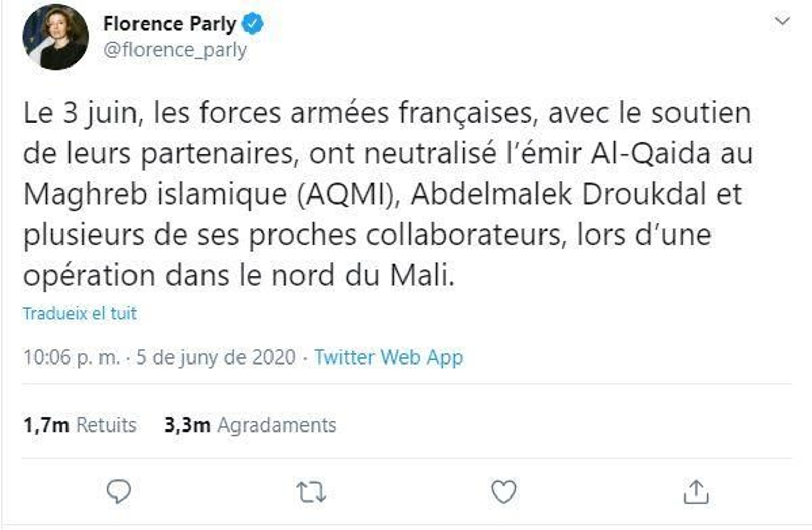
Task: Click the date 5 de juny de 2020
Action: coord(216,357)
